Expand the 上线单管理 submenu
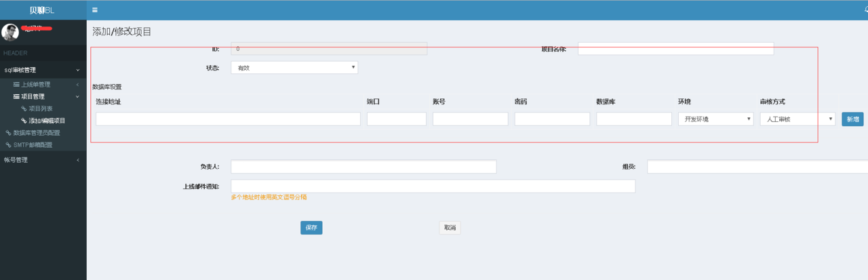The image size is (868, 280). click(43, 85)
